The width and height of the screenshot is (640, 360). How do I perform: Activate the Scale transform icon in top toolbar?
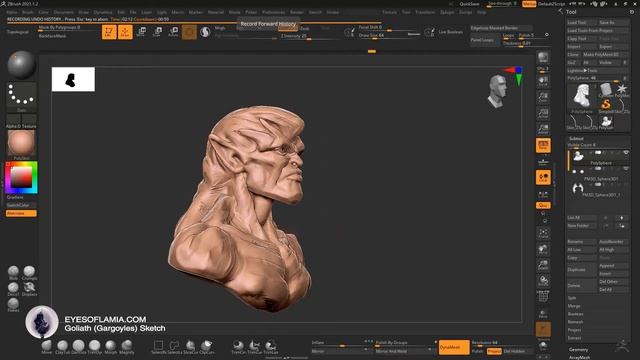(x=157, y=32)
